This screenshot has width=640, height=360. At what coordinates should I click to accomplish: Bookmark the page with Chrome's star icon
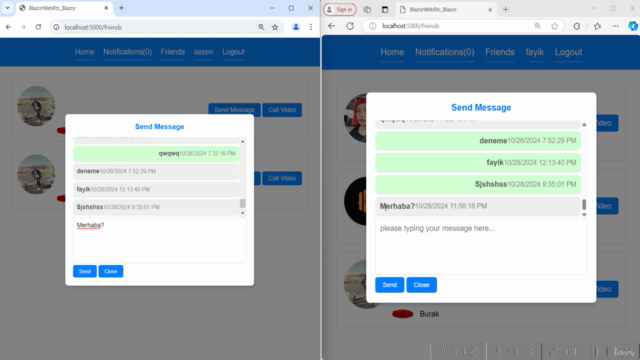(275, 27)
